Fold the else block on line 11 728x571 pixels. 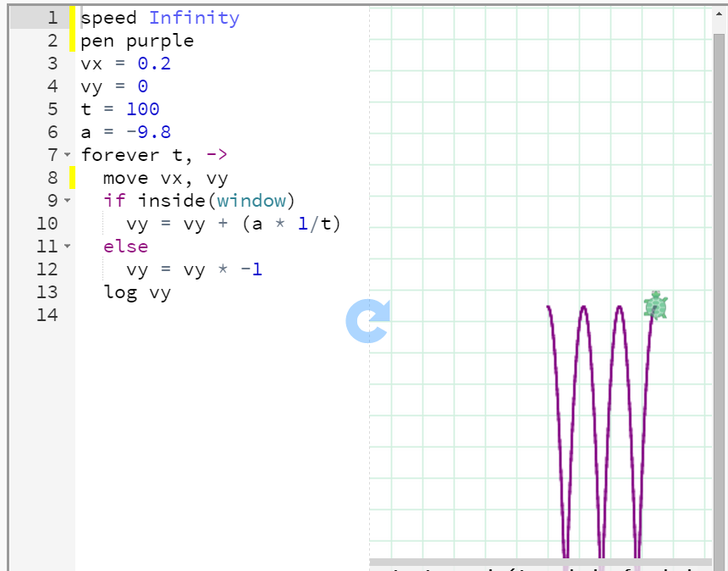click(67, 247)
